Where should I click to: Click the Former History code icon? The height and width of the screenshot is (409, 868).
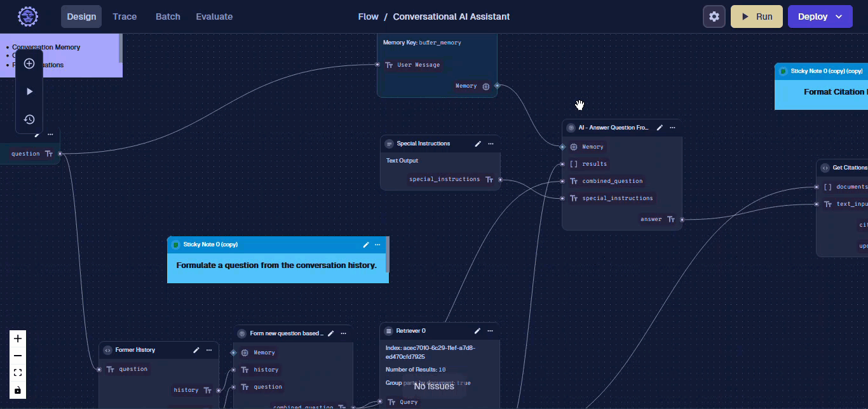click(107, 350)
